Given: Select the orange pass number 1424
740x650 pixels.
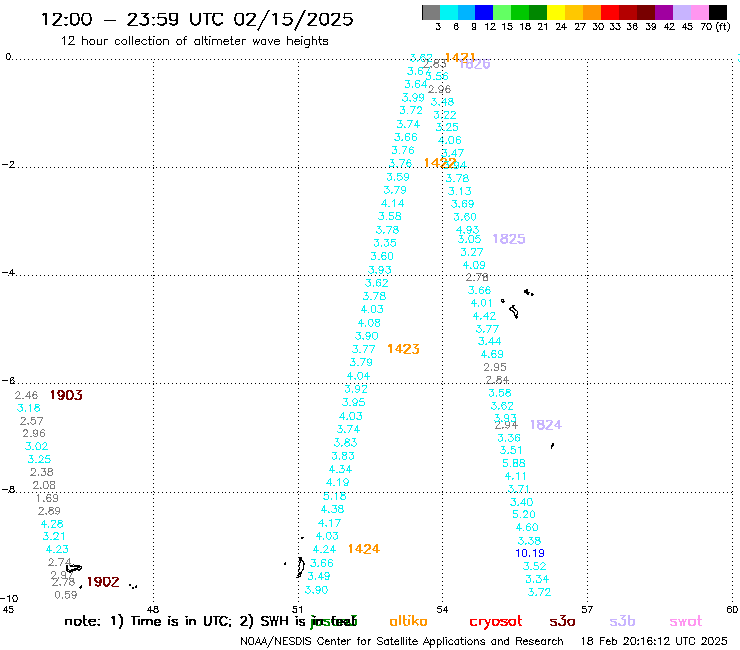Looking at the screenshot, I should pos(363,549).
